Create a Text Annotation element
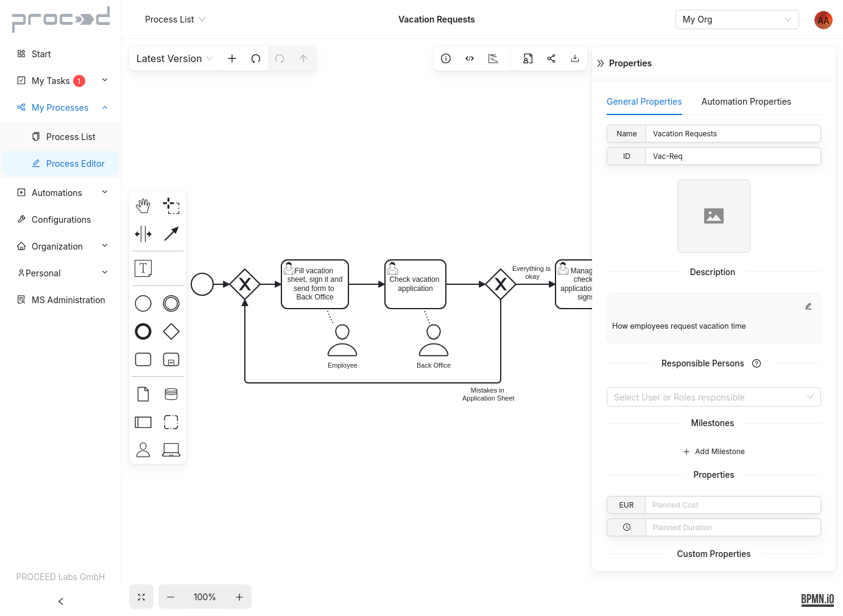 click(x=143, y=268)
